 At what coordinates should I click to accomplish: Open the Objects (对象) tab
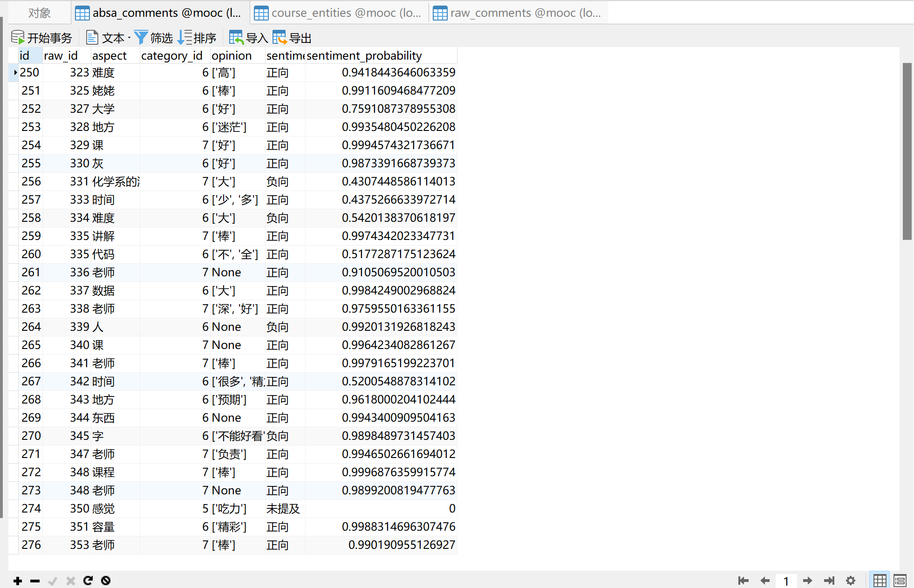(39, 13)
